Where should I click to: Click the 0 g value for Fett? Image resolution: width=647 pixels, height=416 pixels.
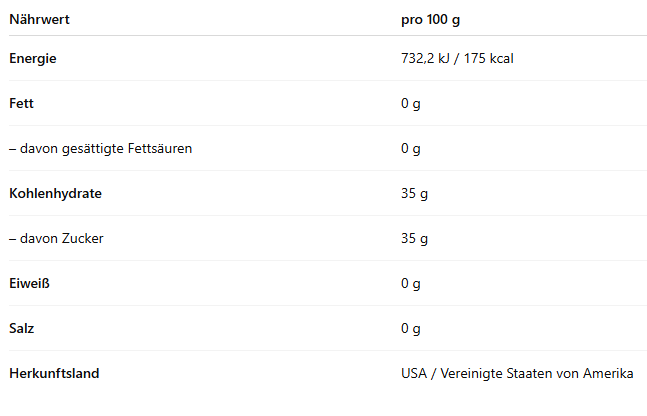[x=410, y=103]
